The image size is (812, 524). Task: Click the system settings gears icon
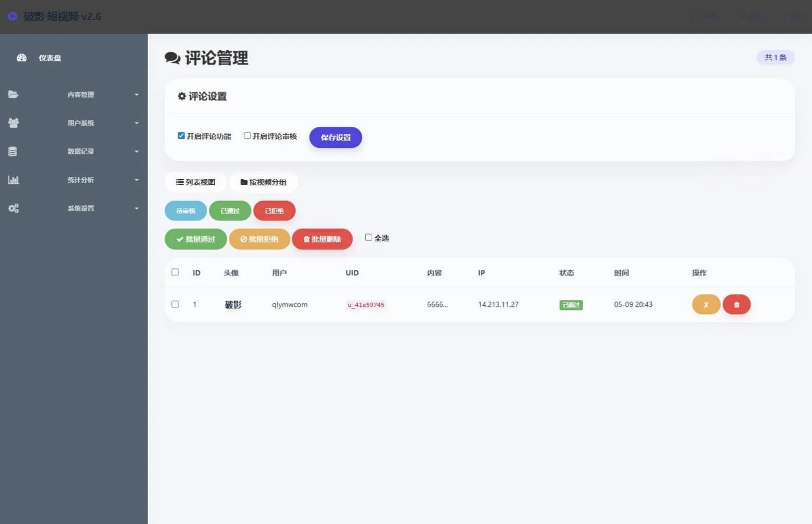(13, 208)
